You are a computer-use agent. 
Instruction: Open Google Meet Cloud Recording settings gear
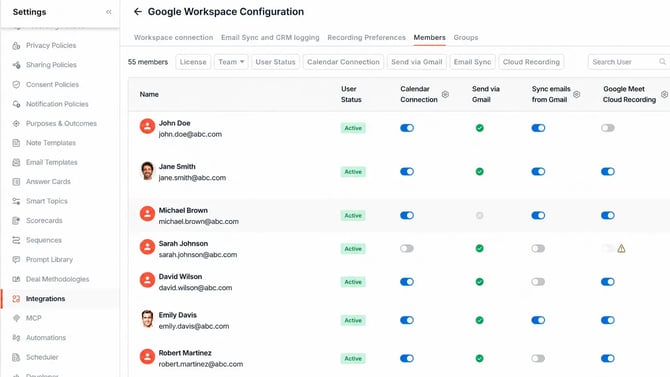coord(664,94)
